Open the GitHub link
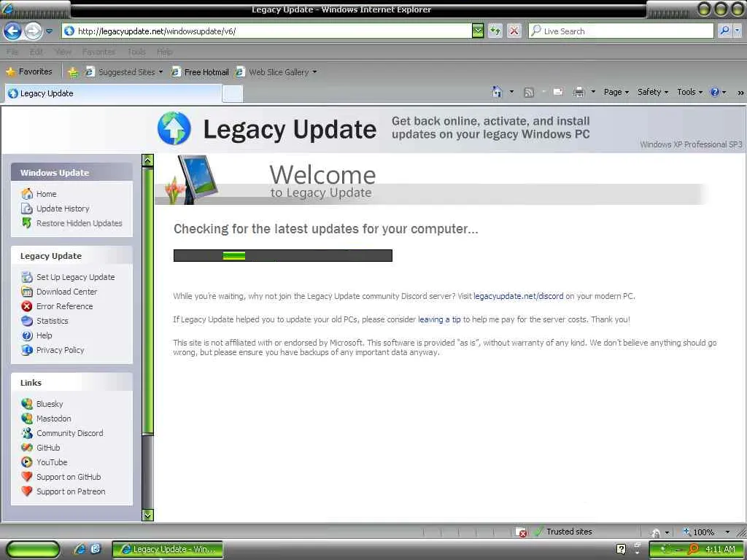This screenshot has height=560, width=747. point(48,448)
